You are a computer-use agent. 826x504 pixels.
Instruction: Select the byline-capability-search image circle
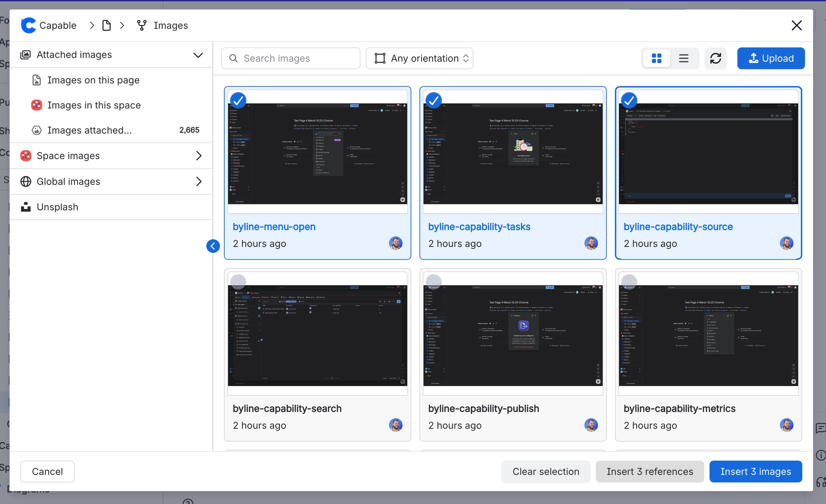pos(238,282)
